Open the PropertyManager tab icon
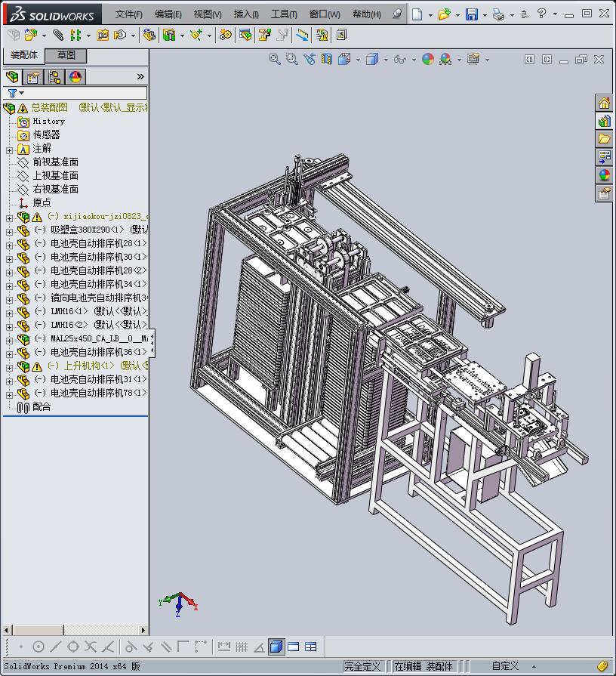Image resolution: width=616 pixels, height=676 pixels. coord(33,77)
